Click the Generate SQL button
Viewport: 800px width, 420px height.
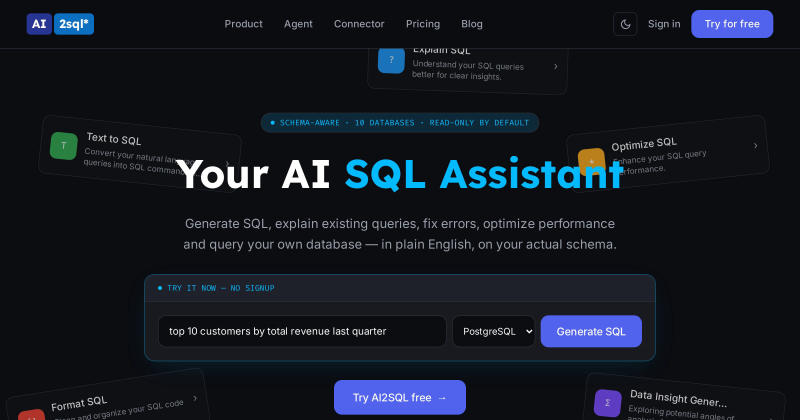[x=591, y=331]
